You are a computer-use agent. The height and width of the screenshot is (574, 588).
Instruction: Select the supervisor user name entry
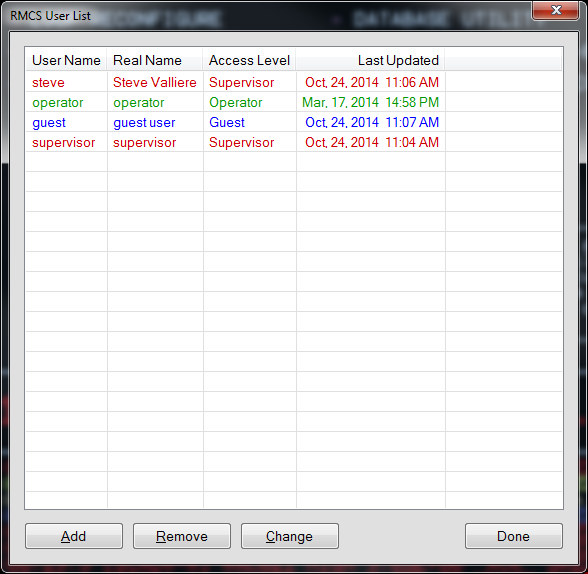64,142
